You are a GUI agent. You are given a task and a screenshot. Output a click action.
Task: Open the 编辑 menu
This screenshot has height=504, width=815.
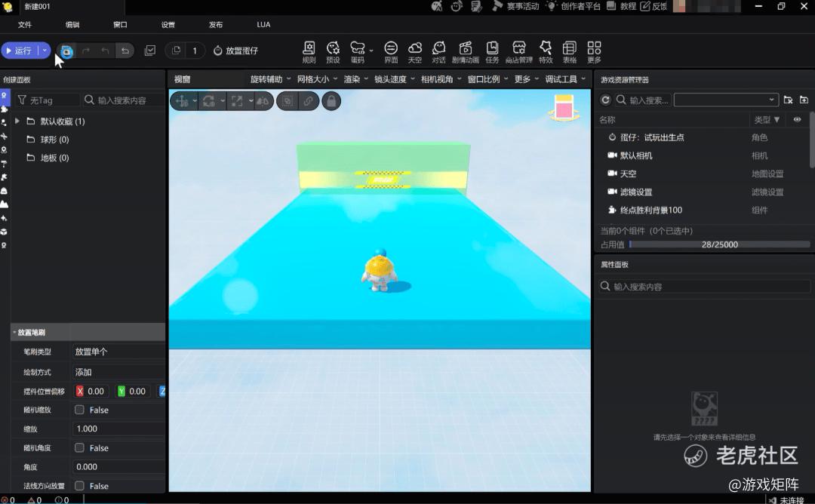(72, 24)
